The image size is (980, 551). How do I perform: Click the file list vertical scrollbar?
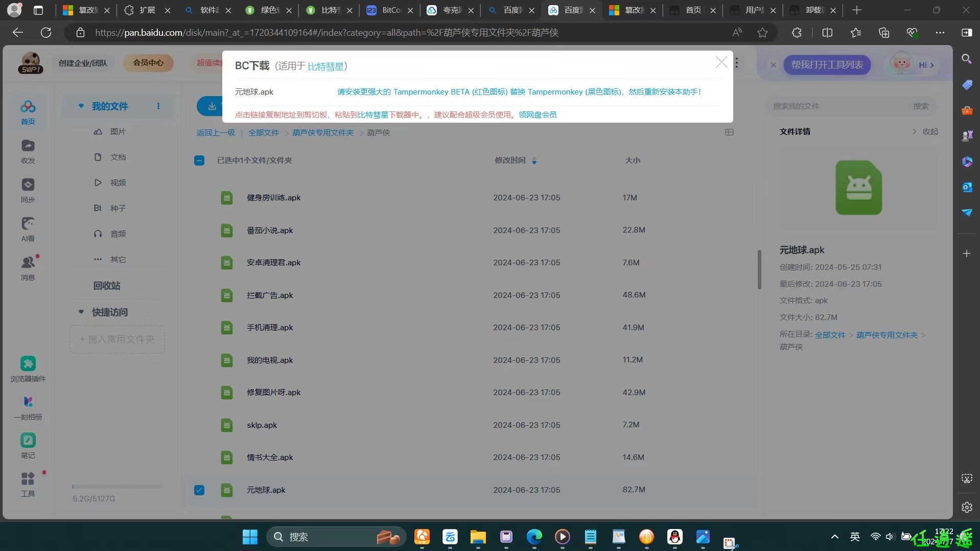pos(759,269)
